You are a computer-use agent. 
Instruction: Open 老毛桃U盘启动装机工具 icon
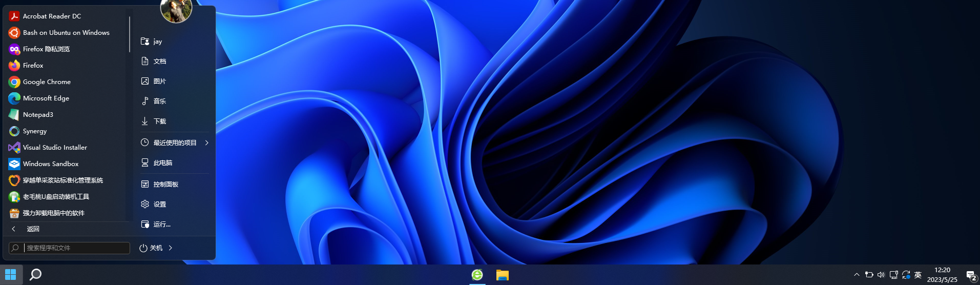click(x=14, y=196)
